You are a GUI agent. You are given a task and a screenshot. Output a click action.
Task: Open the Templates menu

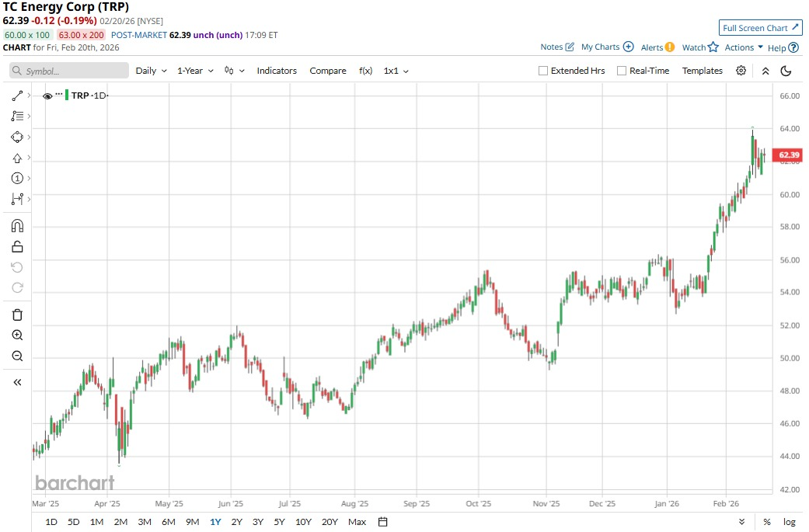point(703,71)
